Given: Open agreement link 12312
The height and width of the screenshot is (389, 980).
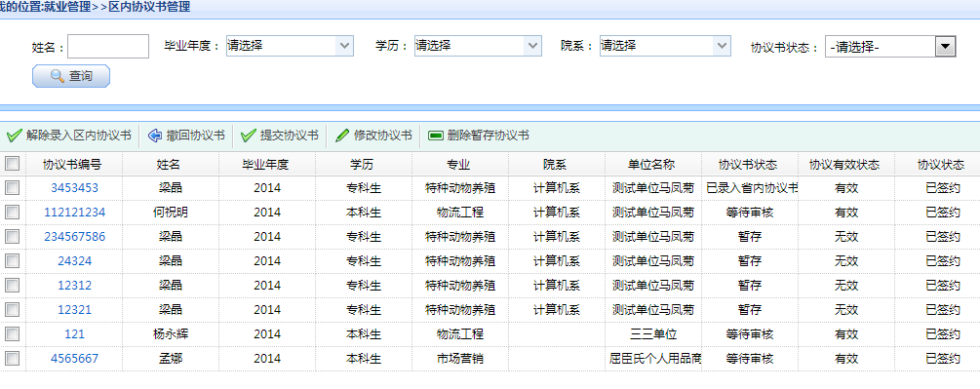Looking at the screenshot, I should click(74, 286).
